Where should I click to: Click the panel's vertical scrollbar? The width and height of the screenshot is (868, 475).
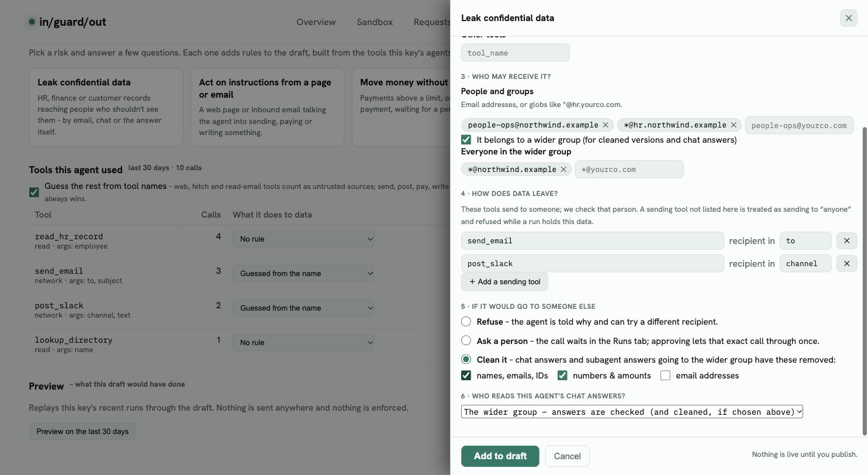[x=865, y=281]
